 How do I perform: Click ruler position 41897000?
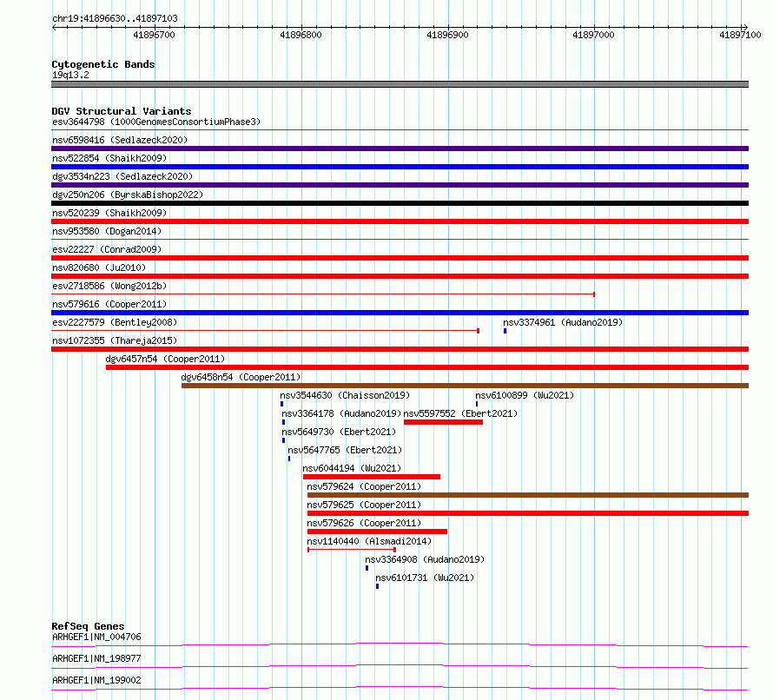(x=593, y=35)
